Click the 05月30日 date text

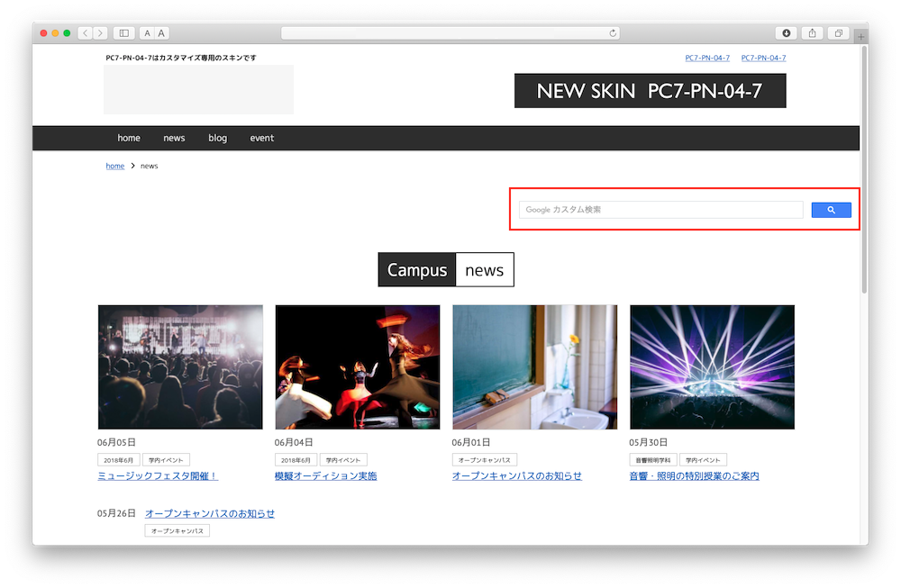tap(648, 442)
